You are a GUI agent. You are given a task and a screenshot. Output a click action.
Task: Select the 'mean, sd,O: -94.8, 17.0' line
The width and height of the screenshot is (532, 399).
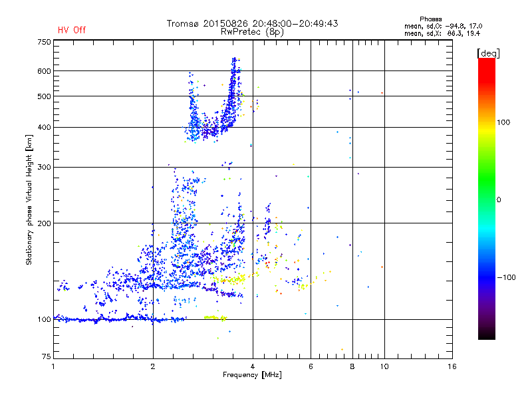point(443,26)
